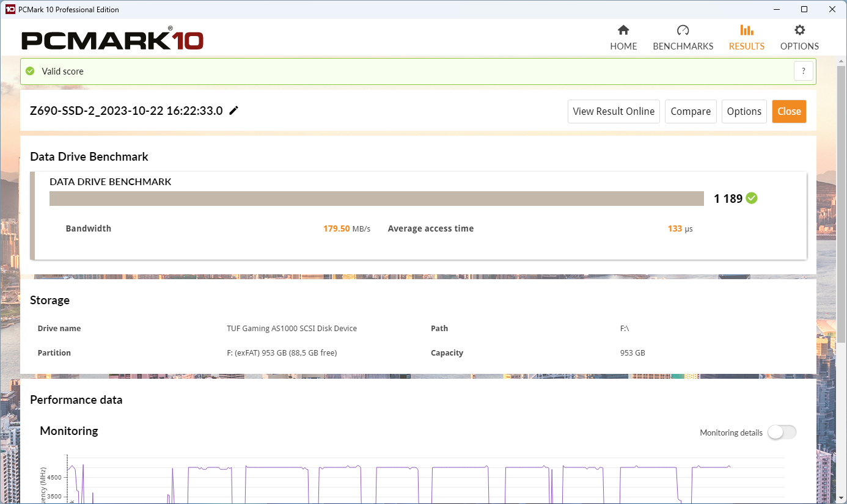Switch to the RESULTS tab
The width and height of the screenshot is (847, 504).
[x=746, y=38]
